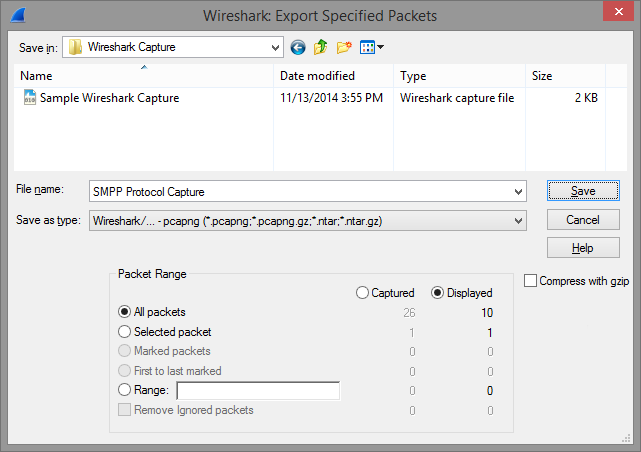This screenshot has width=641, height=452.
Task: Choose the Selected packet option
Action: pos(124,331)
